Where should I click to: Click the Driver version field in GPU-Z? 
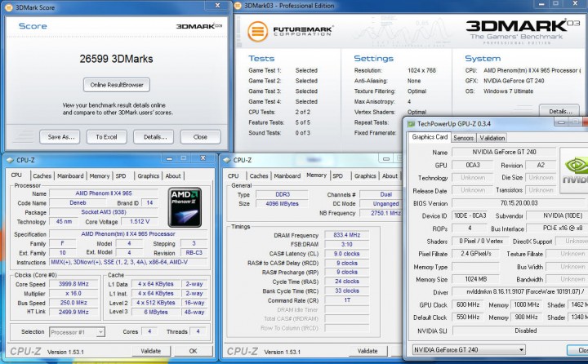(x=519, y=291)
